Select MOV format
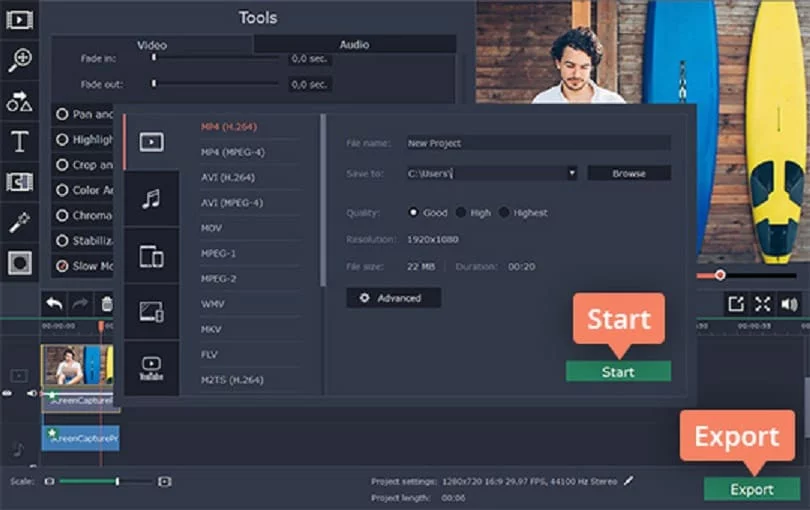Screen dimensions: 810x510 [211, 228]
